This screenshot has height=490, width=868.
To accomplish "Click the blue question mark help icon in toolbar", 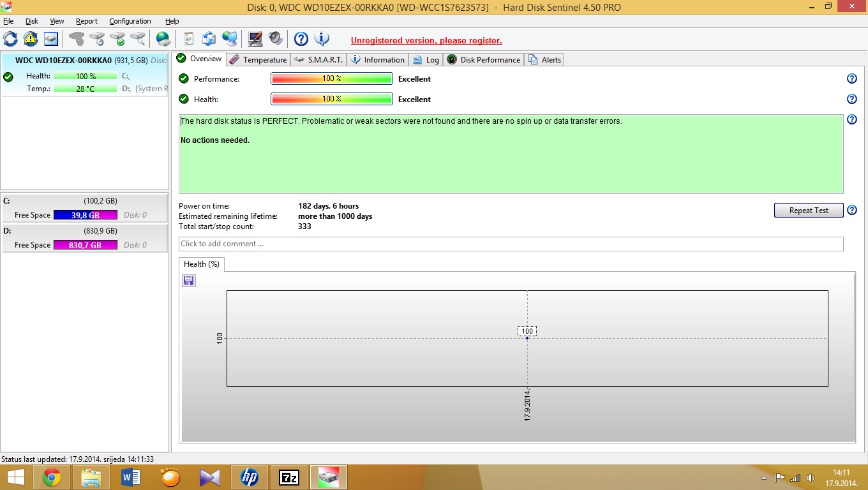I will [x=301, y=39].
